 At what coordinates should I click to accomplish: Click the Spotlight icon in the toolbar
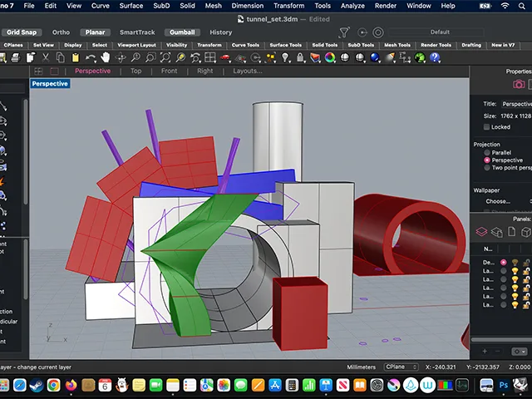tap(390, 57)
